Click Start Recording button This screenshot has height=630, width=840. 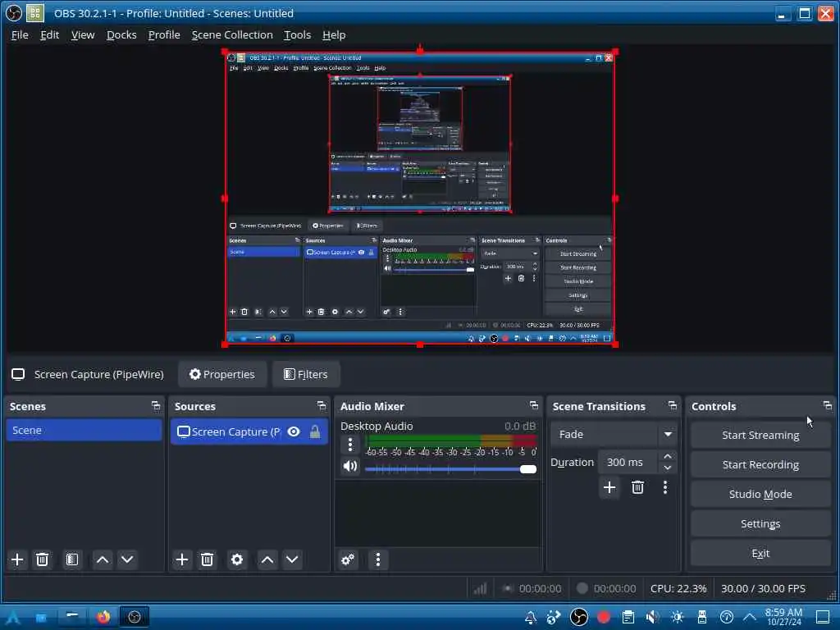pos(760,464)
